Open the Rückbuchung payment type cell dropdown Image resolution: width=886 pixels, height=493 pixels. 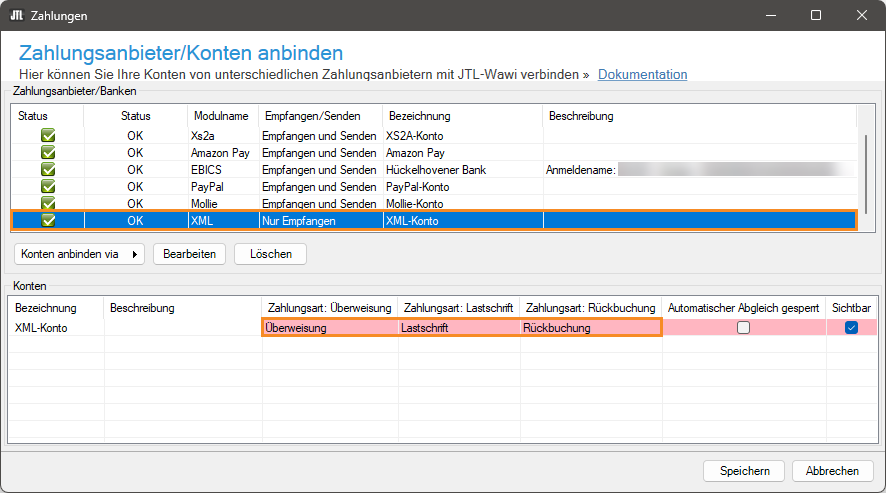click(589, 328)
